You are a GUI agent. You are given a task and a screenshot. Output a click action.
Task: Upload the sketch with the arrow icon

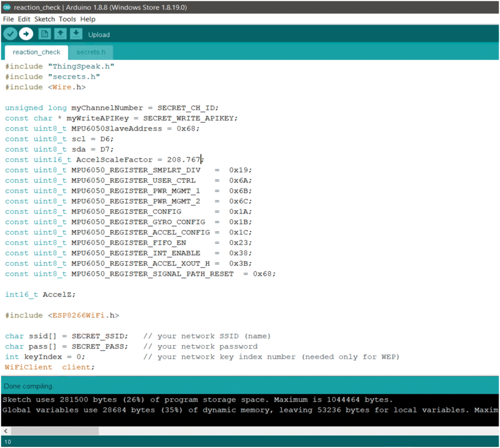coord(26,34)
